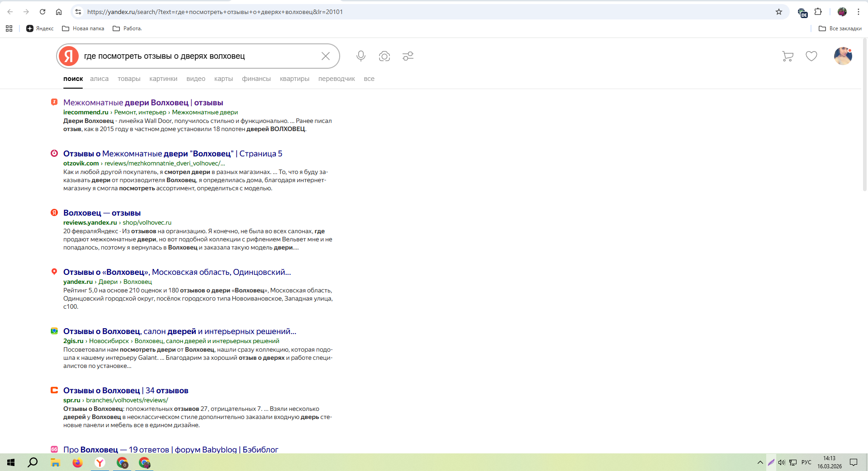Open favorites heart icon
Image resolution: width=868 pixels, height=471 pixels.
click(x=811, y=56)
